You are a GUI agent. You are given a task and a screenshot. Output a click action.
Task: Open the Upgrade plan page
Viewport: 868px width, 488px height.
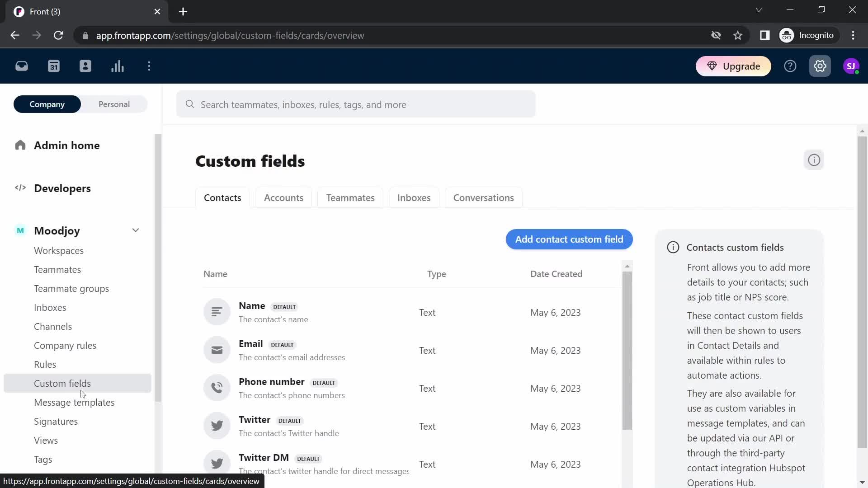(735, 66)
